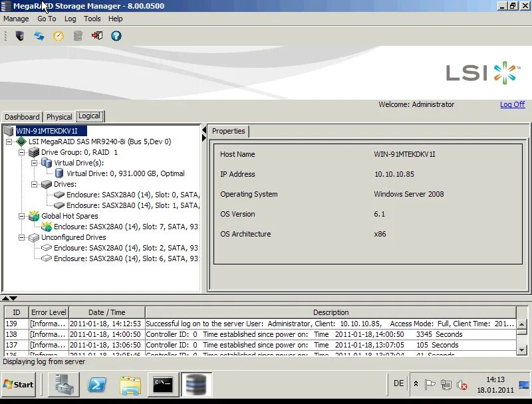Switch to the command prompt taskbar window
This screenshot has height=404, width=532.
coord(163,384)
